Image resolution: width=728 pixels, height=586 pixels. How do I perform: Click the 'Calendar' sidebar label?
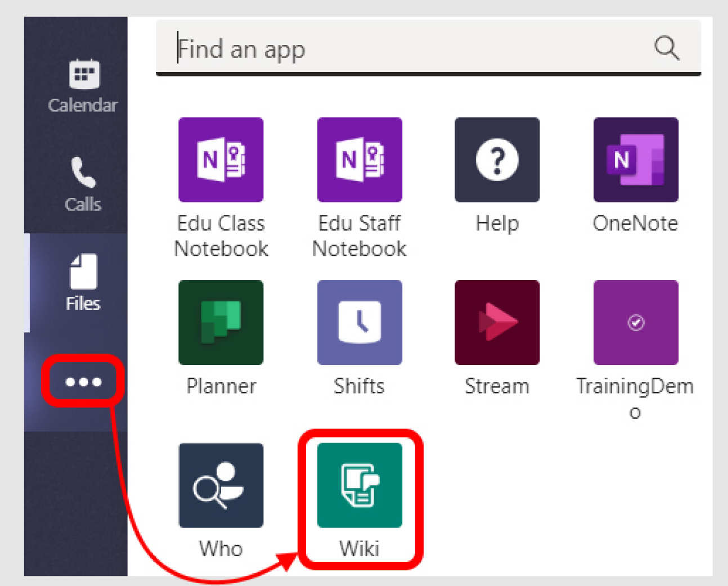[83, 105]
